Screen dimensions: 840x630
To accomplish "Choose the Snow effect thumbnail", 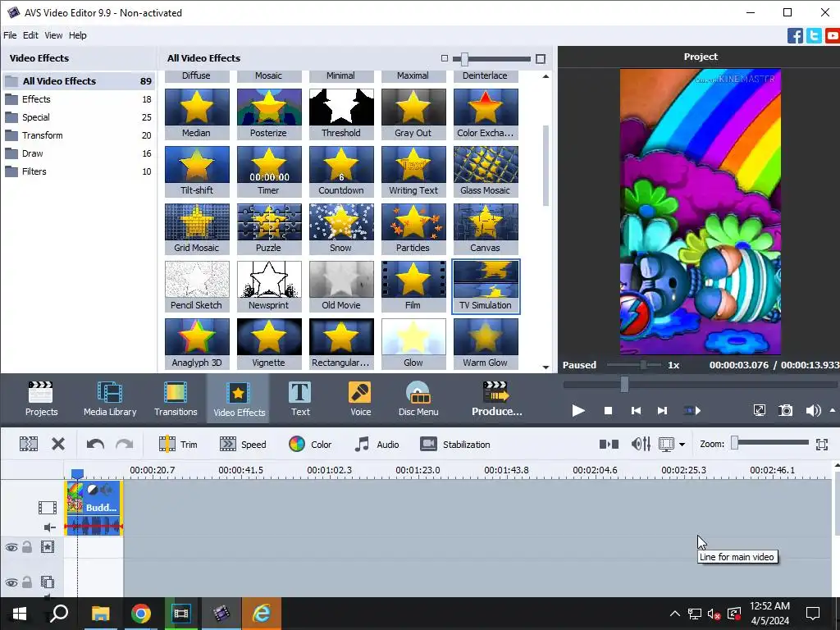I will pyautogui.click(x=340, y=229).
